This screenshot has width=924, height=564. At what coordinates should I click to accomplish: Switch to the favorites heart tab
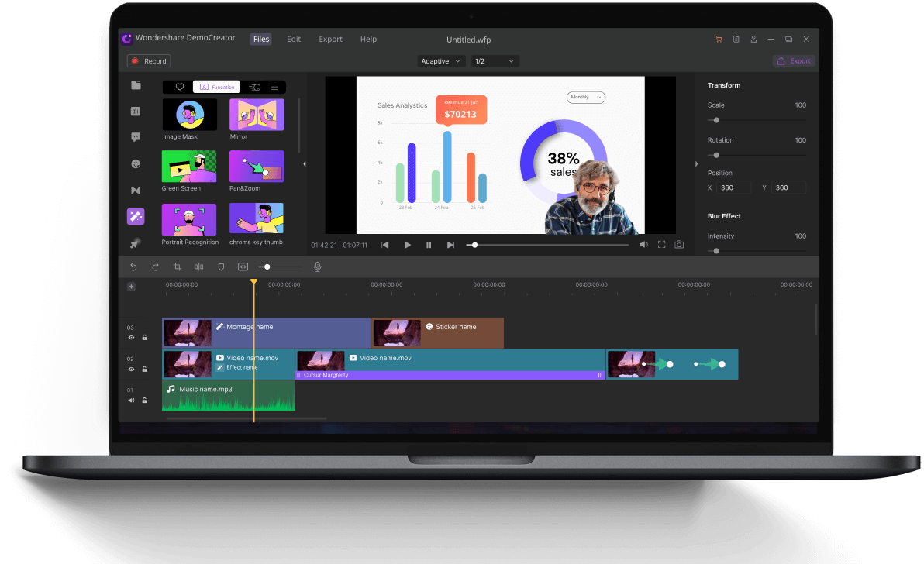coord(180,88)
